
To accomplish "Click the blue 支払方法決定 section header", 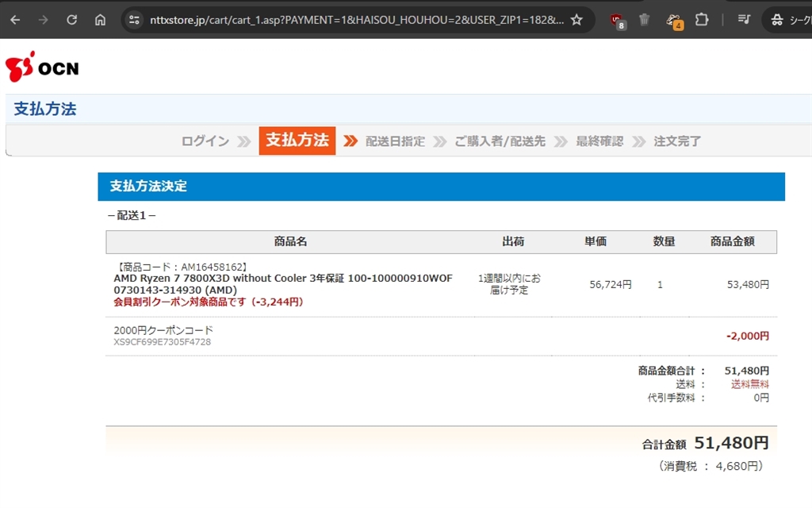I will [x=441, y=187].
